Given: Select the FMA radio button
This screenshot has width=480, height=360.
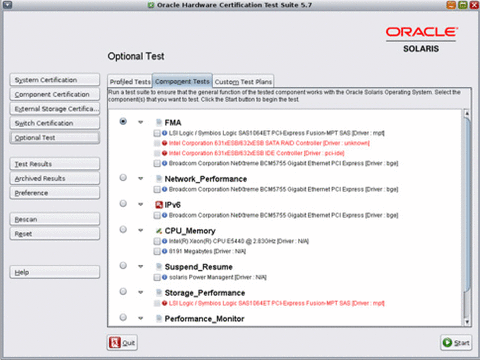Looking at the screenshot, I should pos(123,121).
